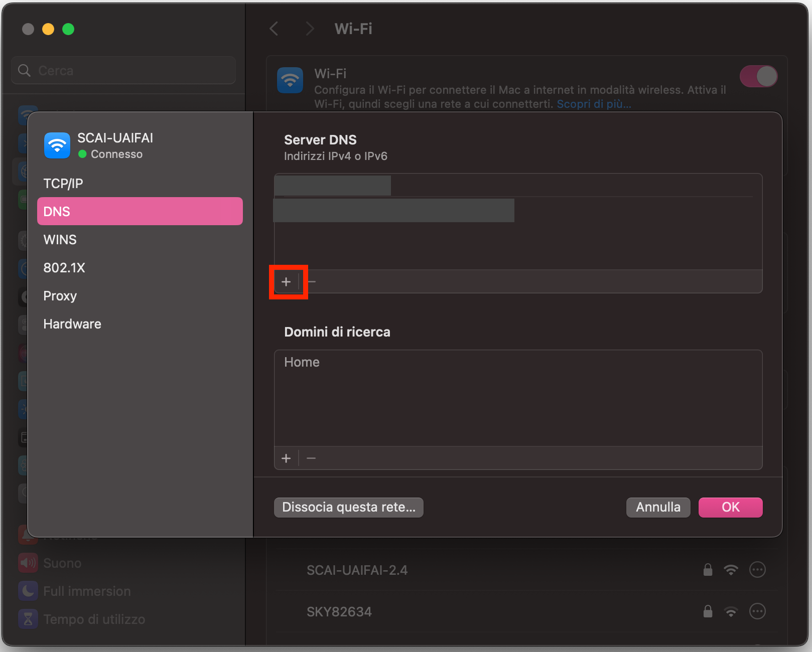Click the Wi-Fi signal icon for SCAI-UAIFAI-2.4
This screenshot has height=652, width=812.
pyautogui.click(x=731, y=570)
